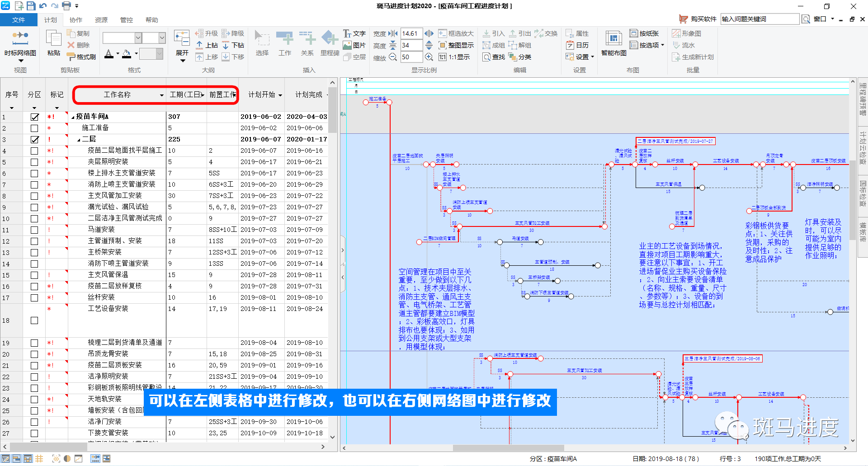Open the 里程碑预警 side panel
This screenshot has height=466, width=868.
point(863,99)
